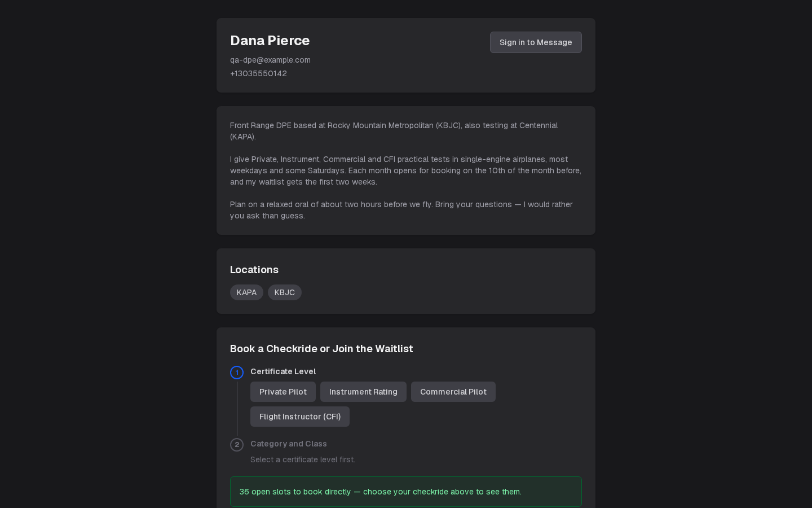
Task: Click the Book a Checkride heading
Action: [x=321, y=349]
